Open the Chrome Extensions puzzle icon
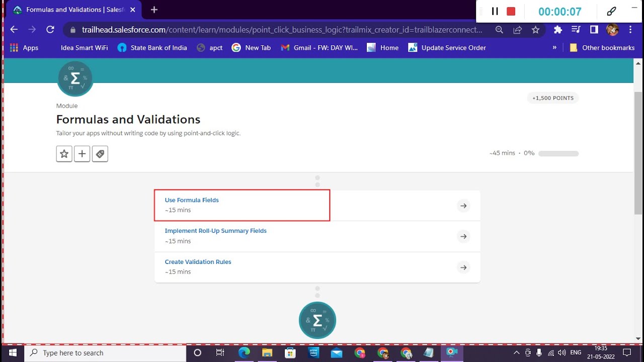The width and height of the screenshot is (644, 362). pyautogui.click(x=557, y=30)
